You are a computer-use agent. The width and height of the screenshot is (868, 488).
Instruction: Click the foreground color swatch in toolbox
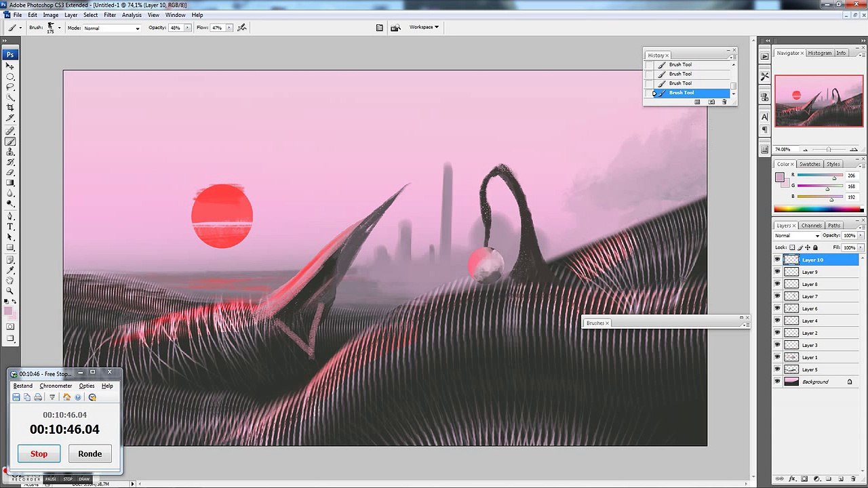coord(9,312)
